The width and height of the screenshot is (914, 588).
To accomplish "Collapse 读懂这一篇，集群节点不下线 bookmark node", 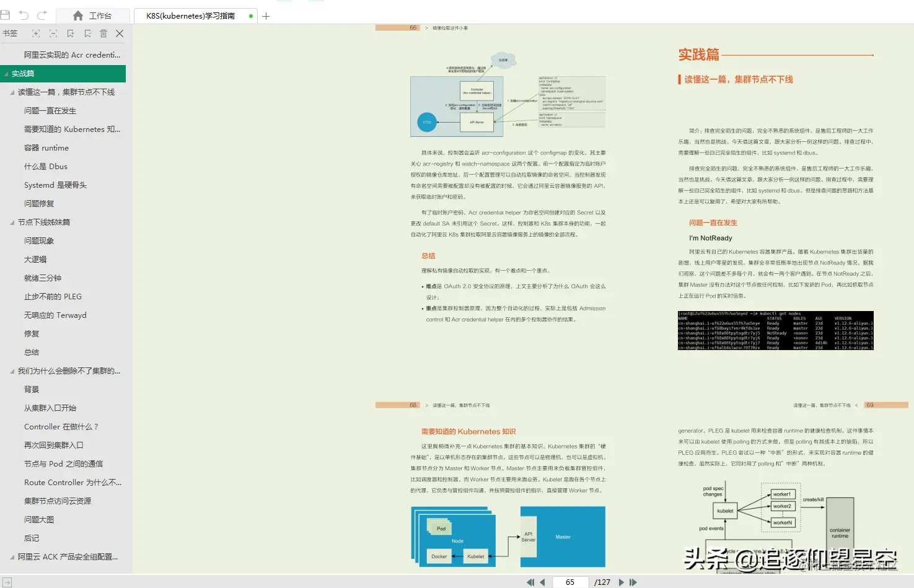I will pos(12,92).
